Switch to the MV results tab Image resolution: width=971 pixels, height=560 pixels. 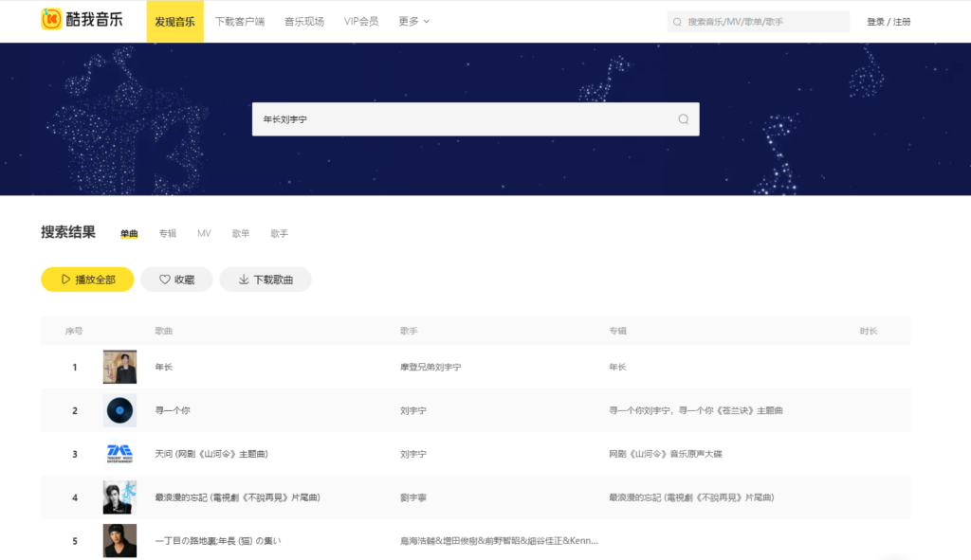tap(204, 233)
